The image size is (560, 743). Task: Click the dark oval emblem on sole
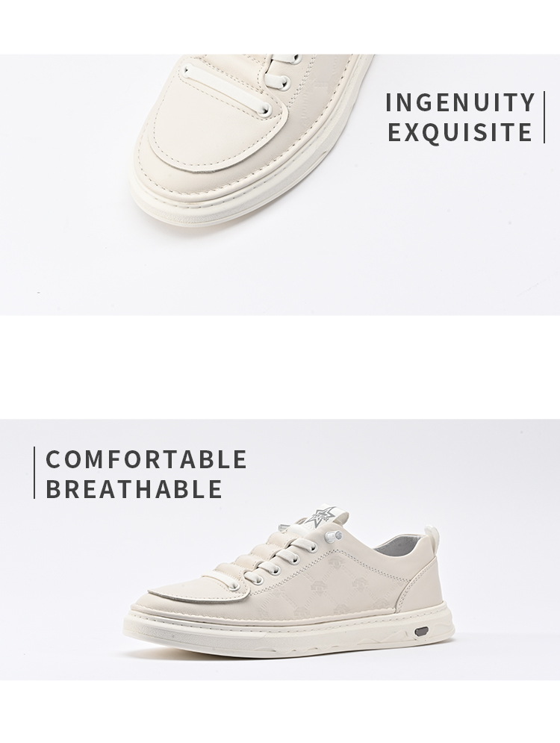[420, 631]
